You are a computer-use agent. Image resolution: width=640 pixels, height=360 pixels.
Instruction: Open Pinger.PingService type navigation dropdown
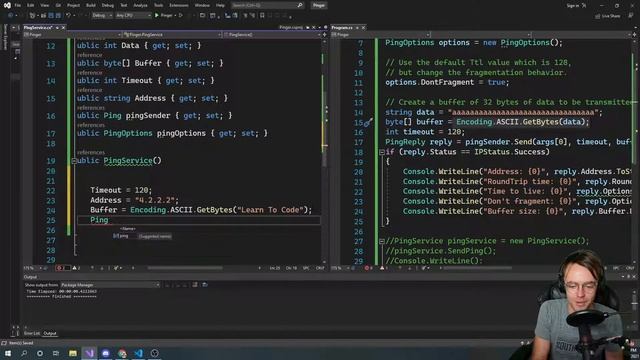(173, 35)
